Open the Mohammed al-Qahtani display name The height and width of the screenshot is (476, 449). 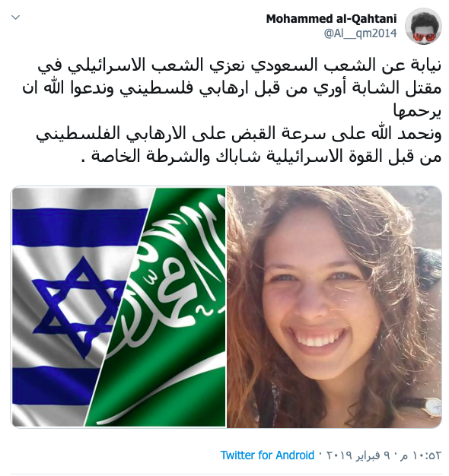tap(332, 19)
